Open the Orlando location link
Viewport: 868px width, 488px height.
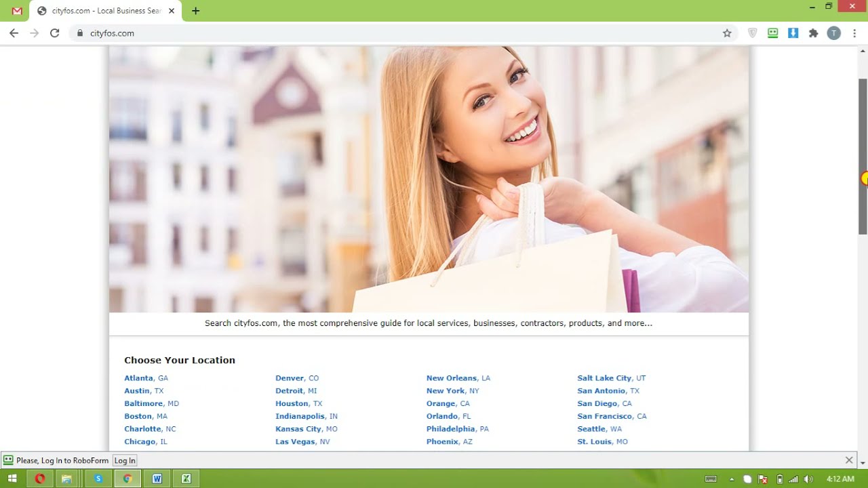pos(448,416)
